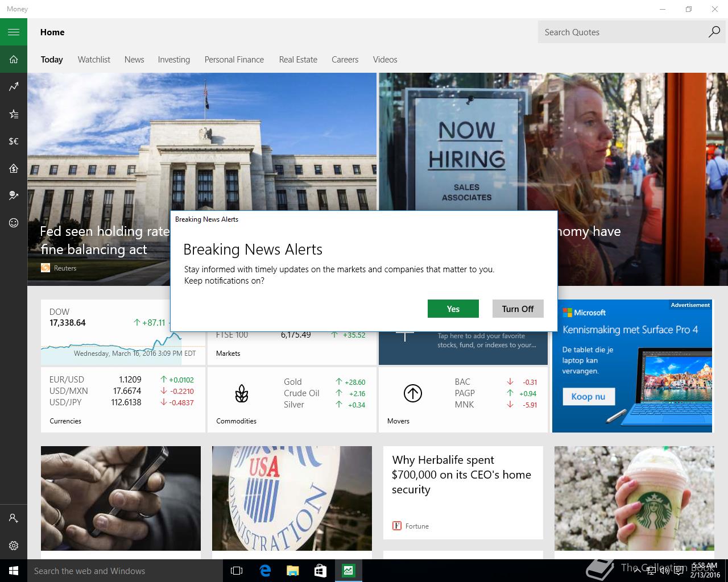Click the Reuters source icon
The height and width of the screenshot is (582, 728).
point(45,268)
